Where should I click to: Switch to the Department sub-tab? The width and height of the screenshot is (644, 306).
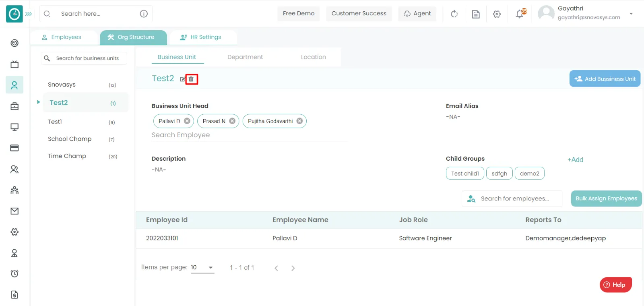245,57
